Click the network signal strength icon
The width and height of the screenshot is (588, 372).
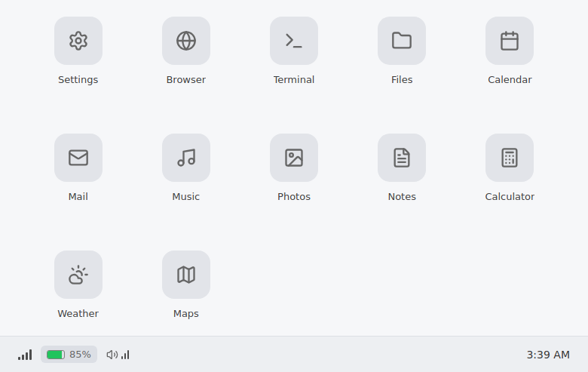[25, 355]
